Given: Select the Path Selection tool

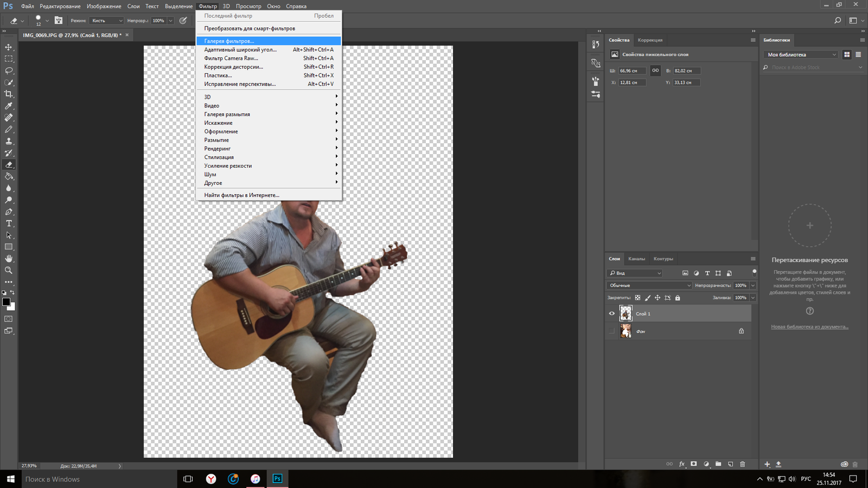Looking at the screenshot, I should coord(9,235).
